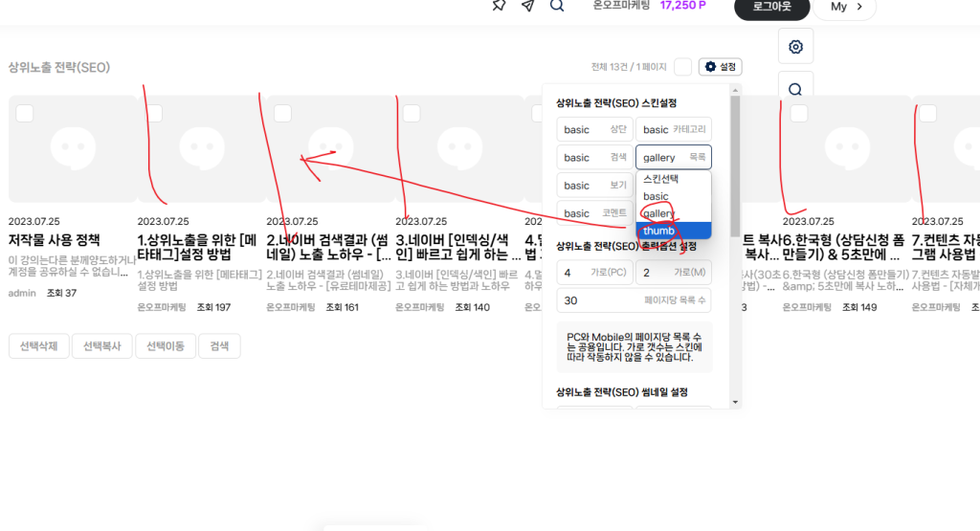The height and width of the screenshot is (531, 980).
Task: Click the 조회 140 view count
Action: click(473, 307)
